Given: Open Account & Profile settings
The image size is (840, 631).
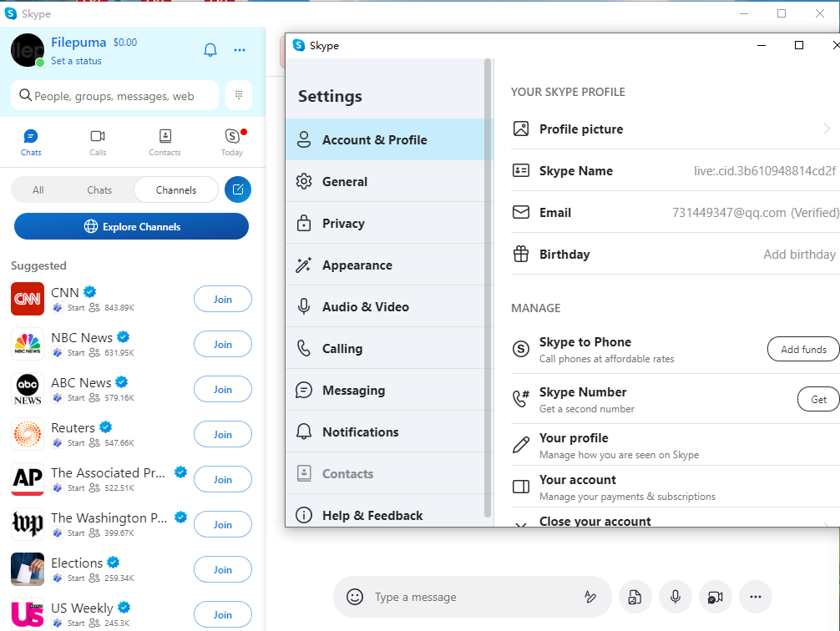Looking at the screenshot, I should pyautogui.click(x=385, y=140).
